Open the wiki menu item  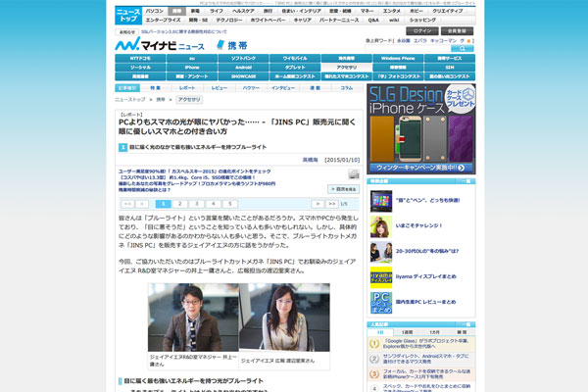pyautogui.click(x=394, y=21)
